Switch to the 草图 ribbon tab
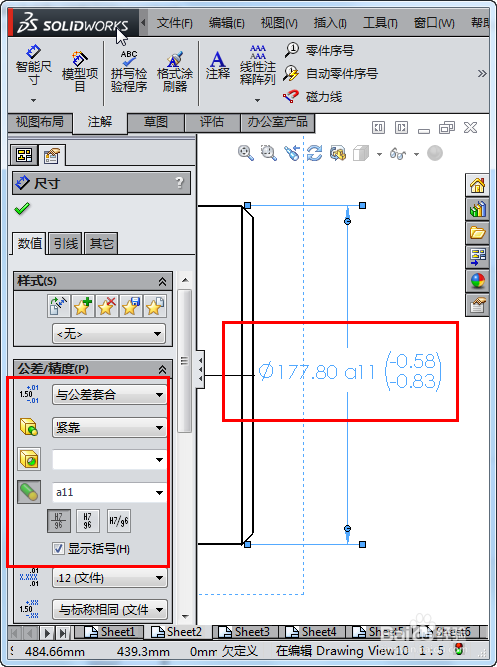This screenshot has width=497, height=667. (156, 122)
